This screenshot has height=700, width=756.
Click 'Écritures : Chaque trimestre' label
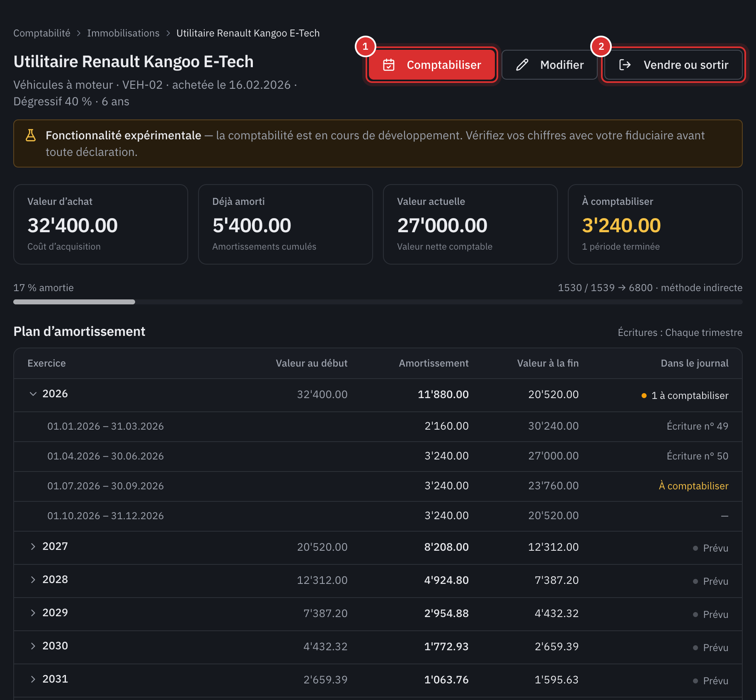tap(680, 333)
